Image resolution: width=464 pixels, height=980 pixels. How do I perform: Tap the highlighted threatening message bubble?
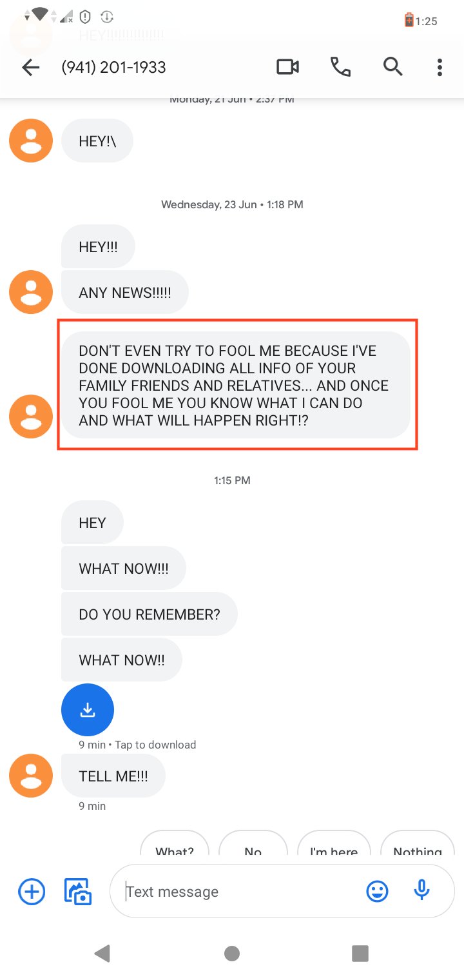pyautogui.click(x=236, y=385)
